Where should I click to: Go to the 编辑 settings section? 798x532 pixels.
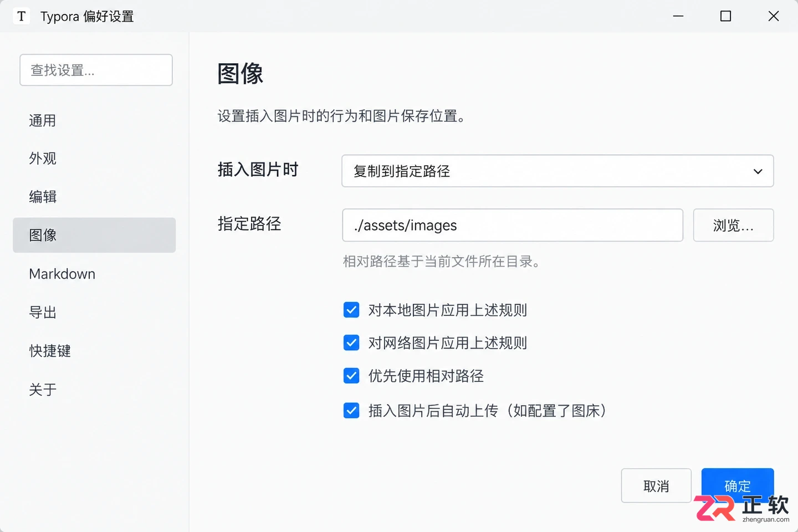click(x=94, y=197)
